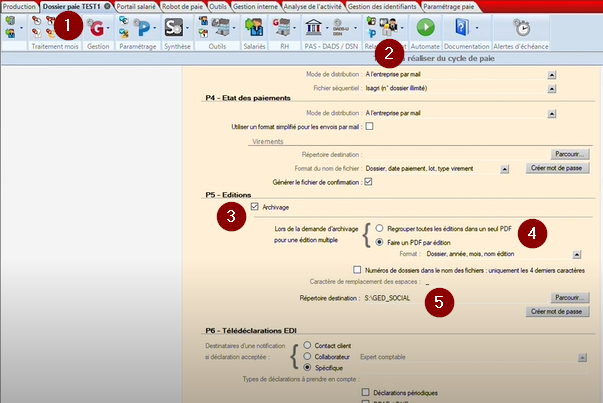This screenshot has width=603, height=403.
Task: Select the 'Spécifique' radio button
Action: pyautogui.click(x=307, y=367)
